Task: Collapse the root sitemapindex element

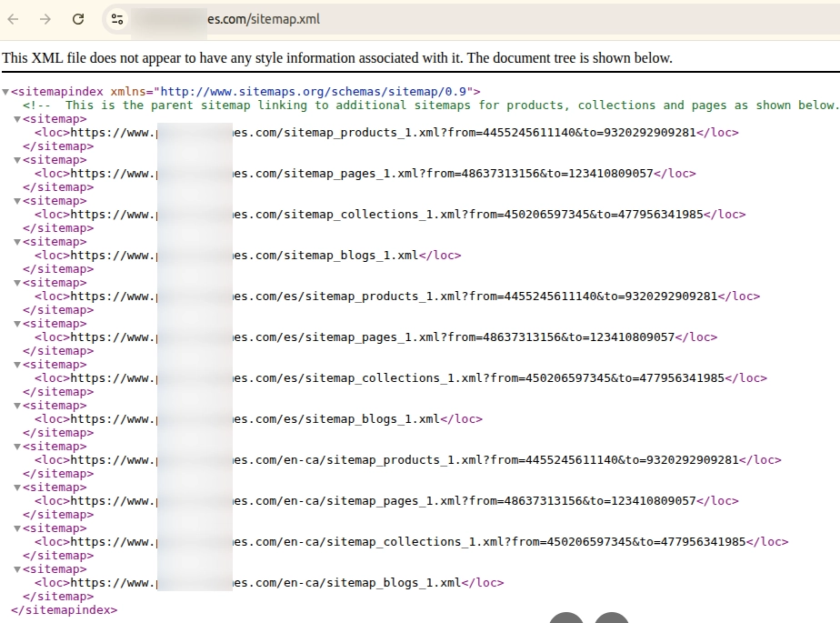Action: pyautogui.click(x=5, y=92)
